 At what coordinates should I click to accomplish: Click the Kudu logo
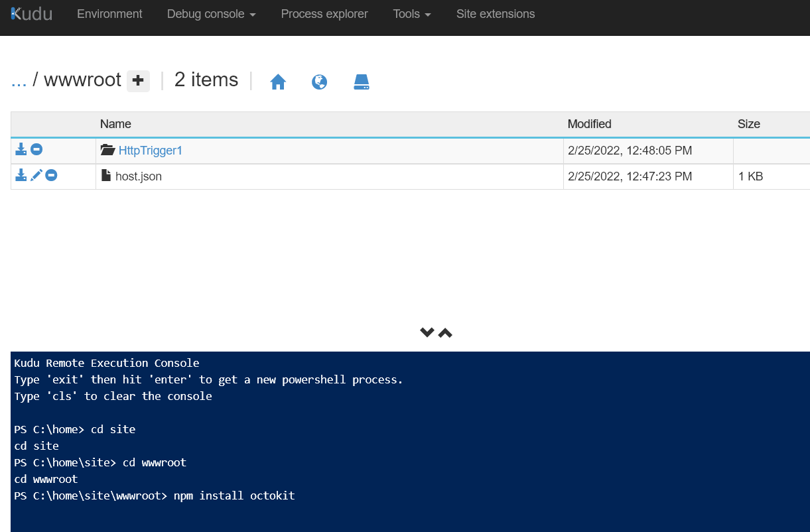pyautogui.click(x=32, y=13)
